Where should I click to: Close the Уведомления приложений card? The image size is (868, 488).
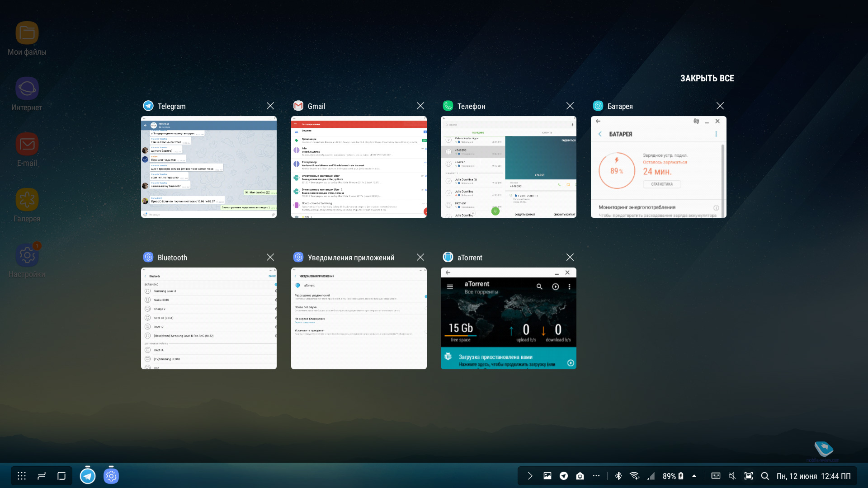click(420, 257)
